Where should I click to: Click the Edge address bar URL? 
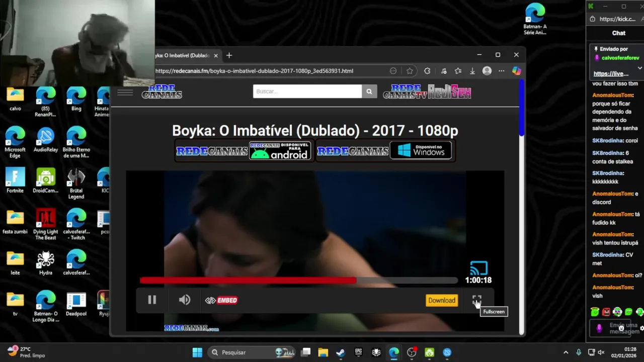pos(254,71)
